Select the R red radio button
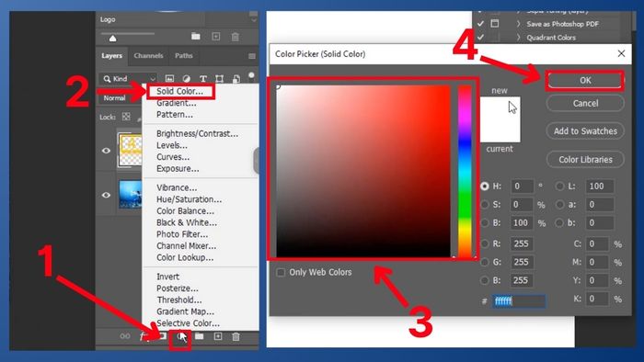 click(485, 243)
